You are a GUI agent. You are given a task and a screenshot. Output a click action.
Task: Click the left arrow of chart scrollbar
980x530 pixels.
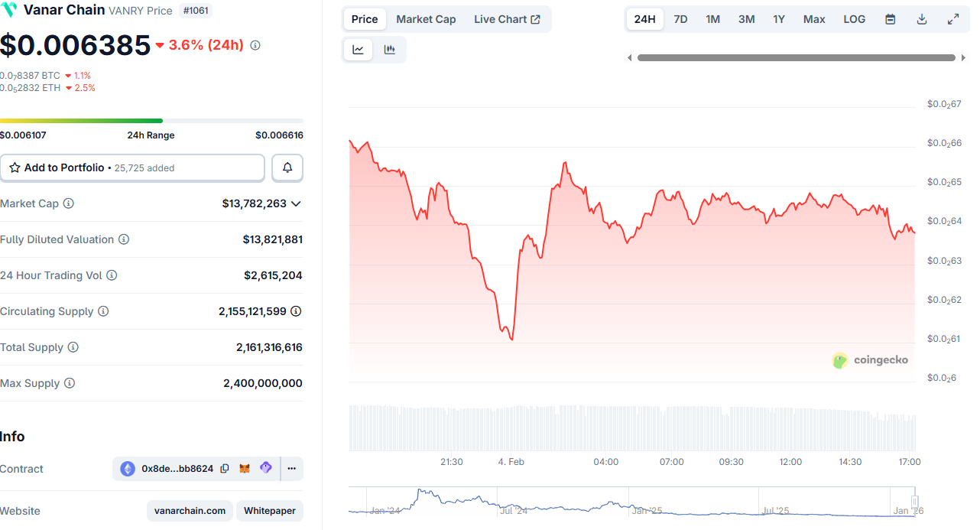(x=630, y=57)
